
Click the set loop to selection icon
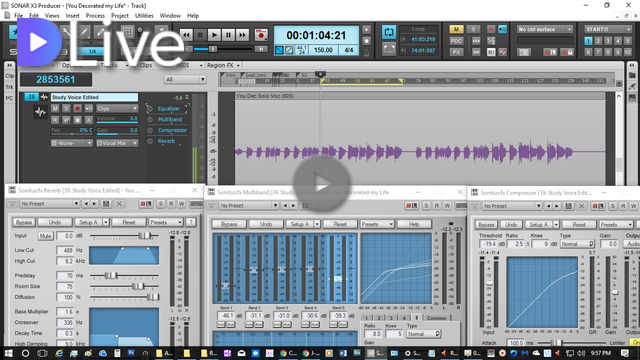coord(389,49)
